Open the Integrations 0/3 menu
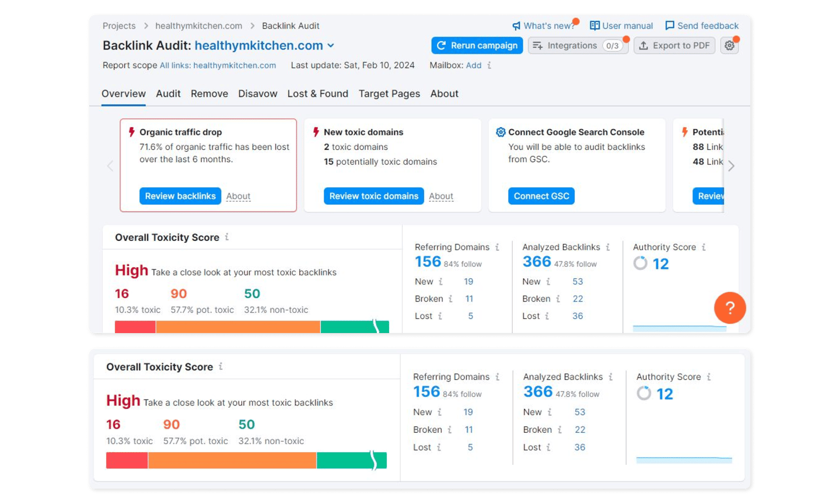 577,45
